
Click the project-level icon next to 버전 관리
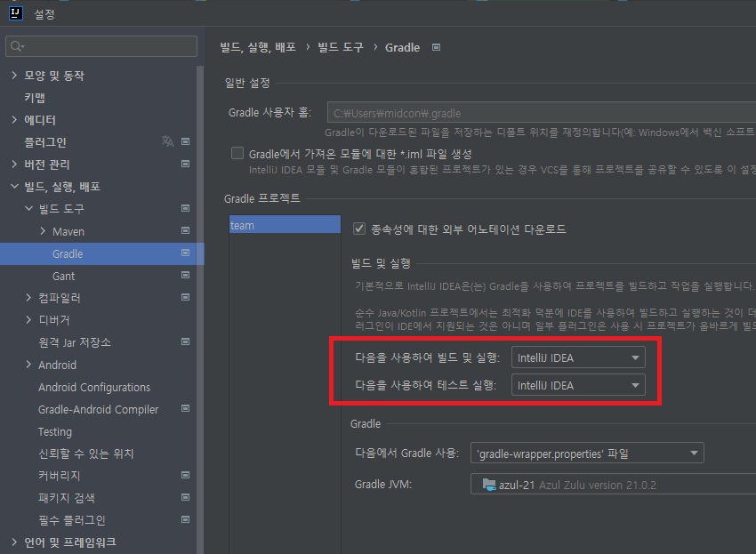(185, 164)
